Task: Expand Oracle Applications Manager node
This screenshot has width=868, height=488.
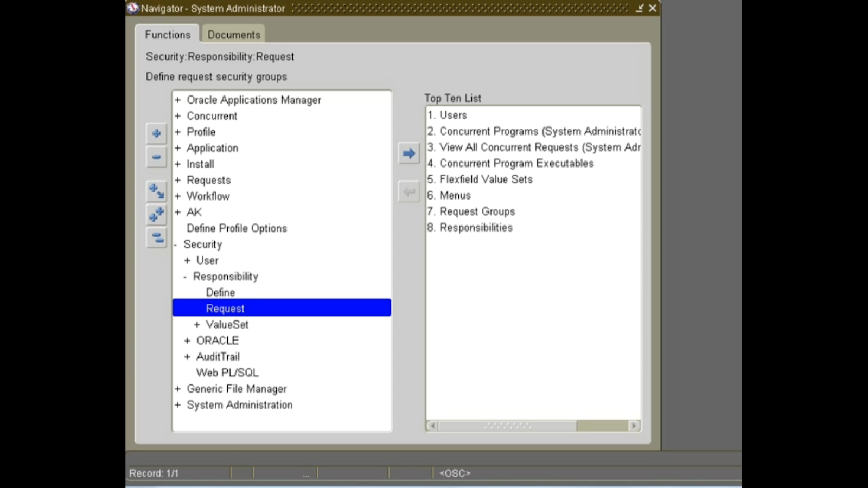Action: pyautogui.click(x=177, y=100)
